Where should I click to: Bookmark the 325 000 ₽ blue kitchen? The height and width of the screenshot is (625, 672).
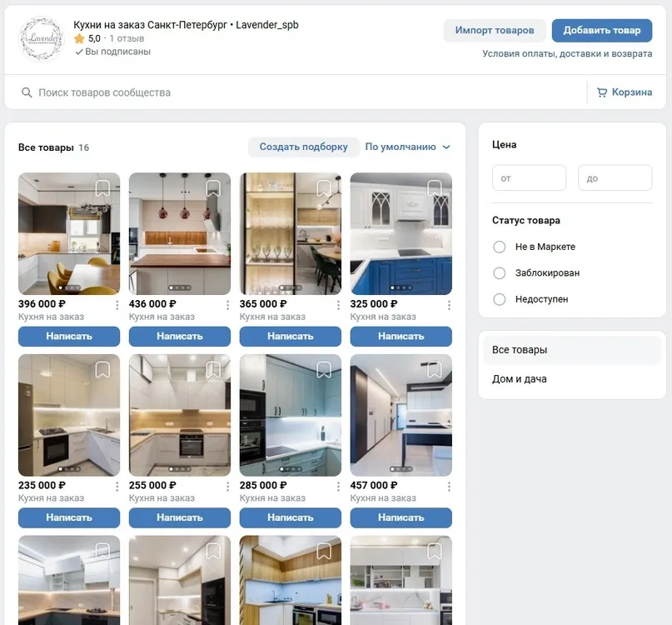pyautogui.click(x=435, y=189)
